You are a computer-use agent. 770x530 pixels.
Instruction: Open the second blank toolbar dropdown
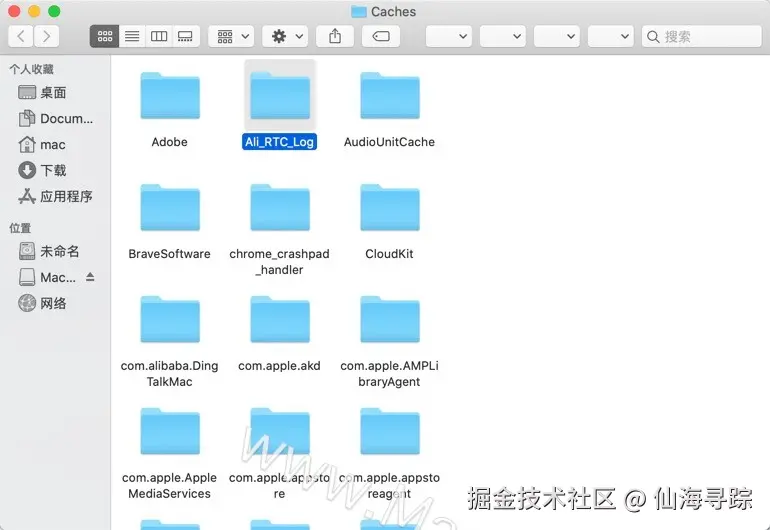[x=503, y=36]
